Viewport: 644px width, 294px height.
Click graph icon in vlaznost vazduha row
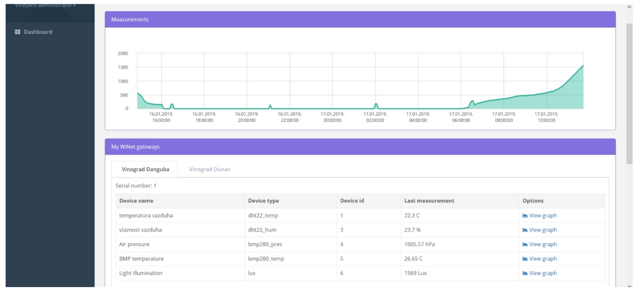tap(525, 230)
